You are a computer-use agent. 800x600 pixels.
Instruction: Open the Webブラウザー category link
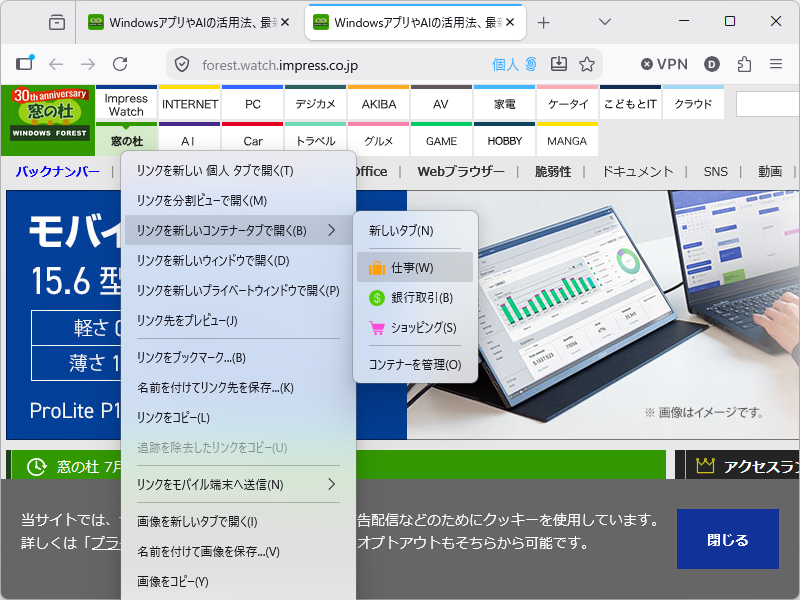(x=461, y=171)
